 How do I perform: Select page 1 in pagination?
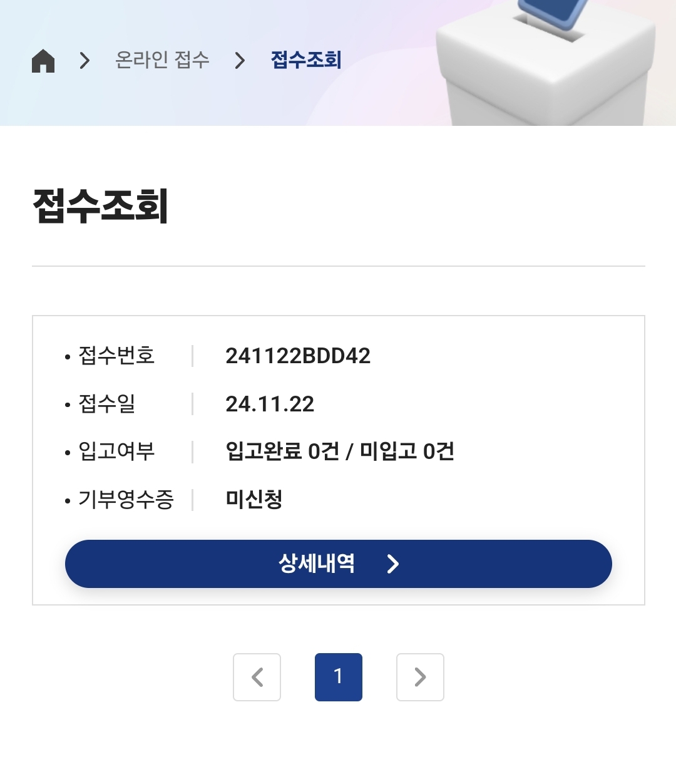pos(339,677)
